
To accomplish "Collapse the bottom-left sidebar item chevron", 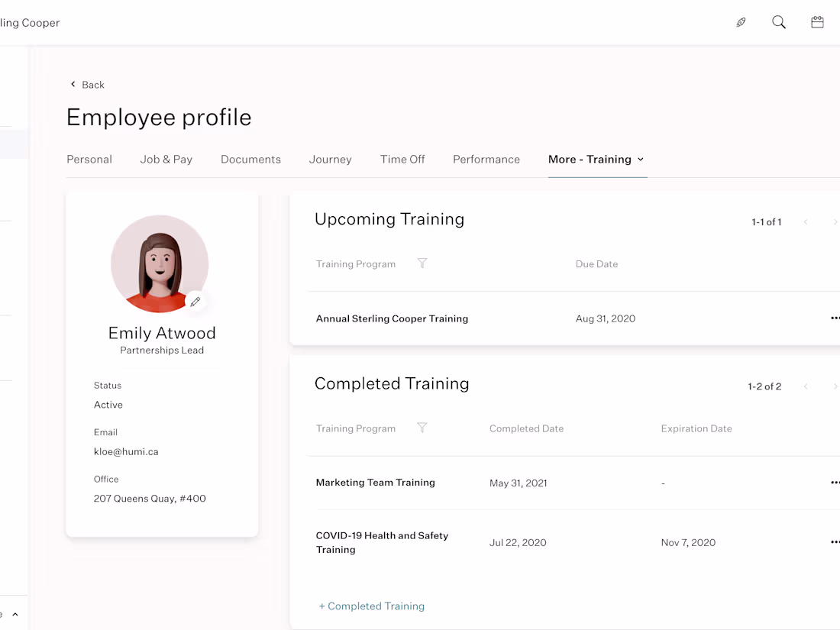I will tap(15, 613).
